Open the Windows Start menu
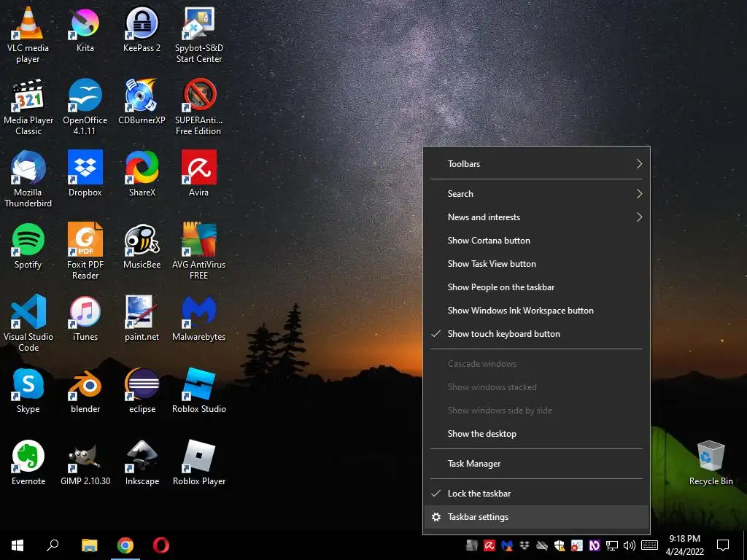This screenshot has width=747, height=560. 18,545
